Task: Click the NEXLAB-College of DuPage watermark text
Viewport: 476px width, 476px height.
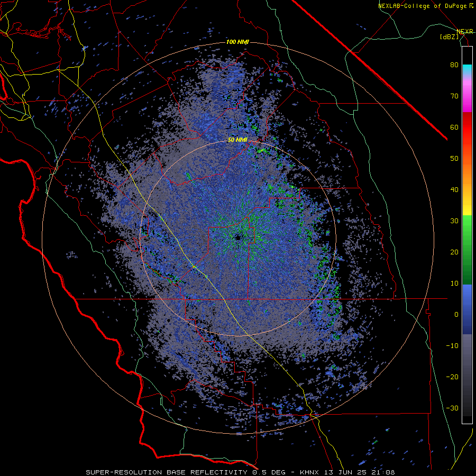Action: point(425,6)
